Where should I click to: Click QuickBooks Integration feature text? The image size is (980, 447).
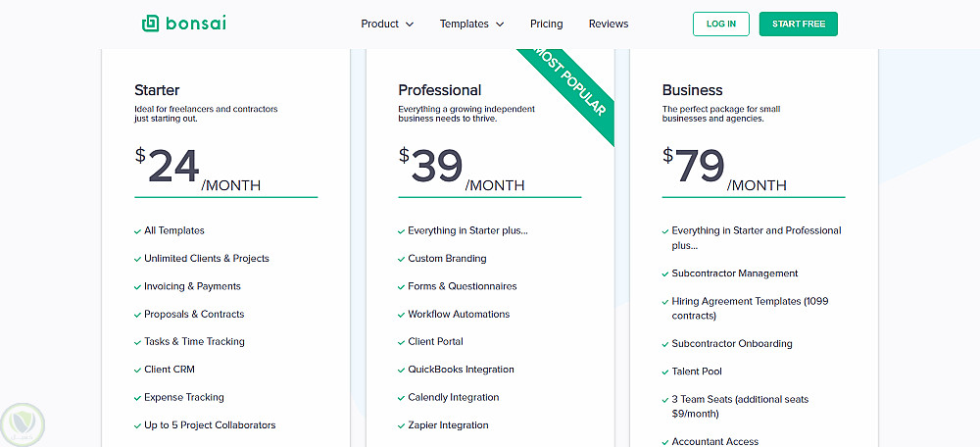point(461,370)
